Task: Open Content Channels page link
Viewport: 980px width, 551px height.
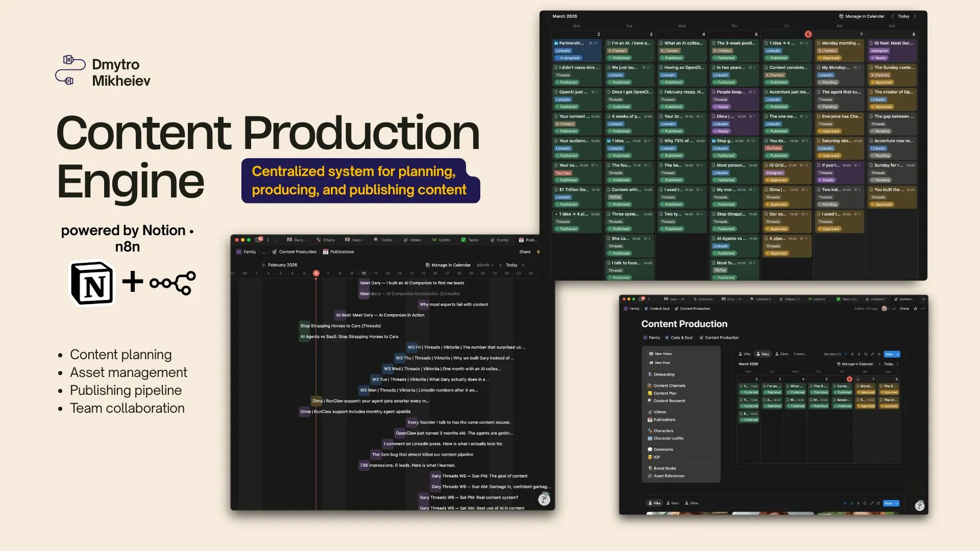Action: (667, 386)
